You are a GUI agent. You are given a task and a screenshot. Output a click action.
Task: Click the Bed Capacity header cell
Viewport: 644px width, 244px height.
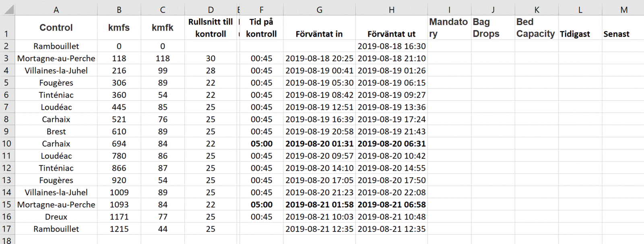pos(536,28)
